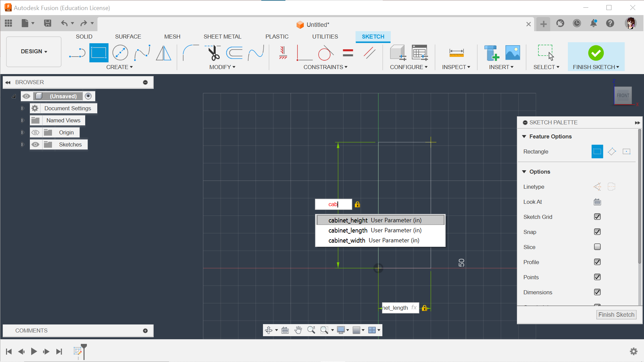Select the Rectangle tool
Image resolution: width=644 pixels, height=362 pixels.
(98, 53)
